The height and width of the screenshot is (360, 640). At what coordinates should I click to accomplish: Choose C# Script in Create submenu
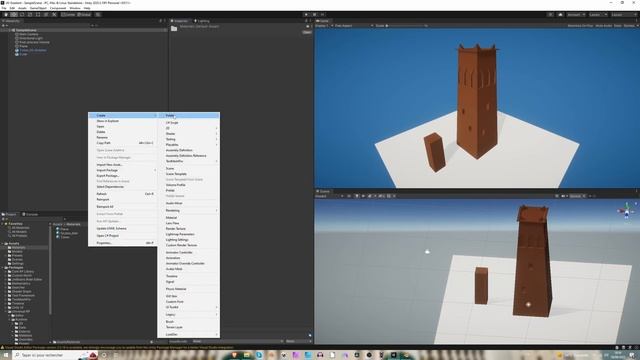point(189,122)
